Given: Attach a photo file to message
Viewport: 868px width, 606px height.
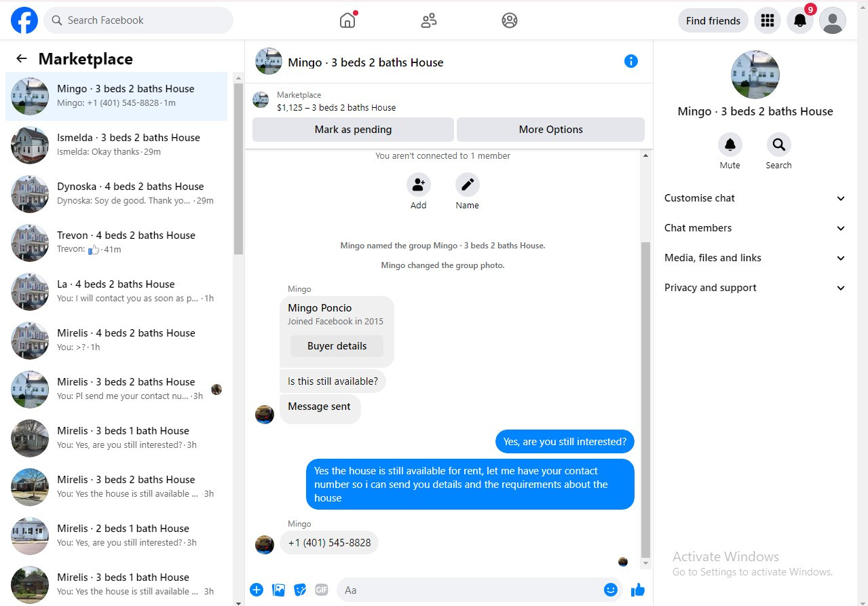Looking at the screenshot, I should (278, 590).
